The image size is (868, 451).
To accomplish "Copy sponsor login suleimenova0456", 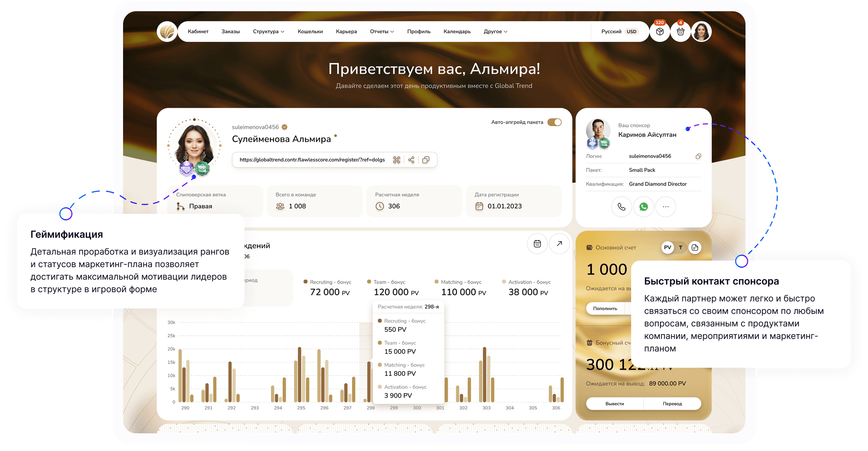I will point(698,156).
